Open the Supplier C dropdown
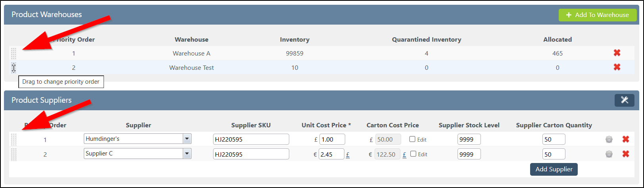This screenshot has height=188, width=644. [x=187, y=153]
